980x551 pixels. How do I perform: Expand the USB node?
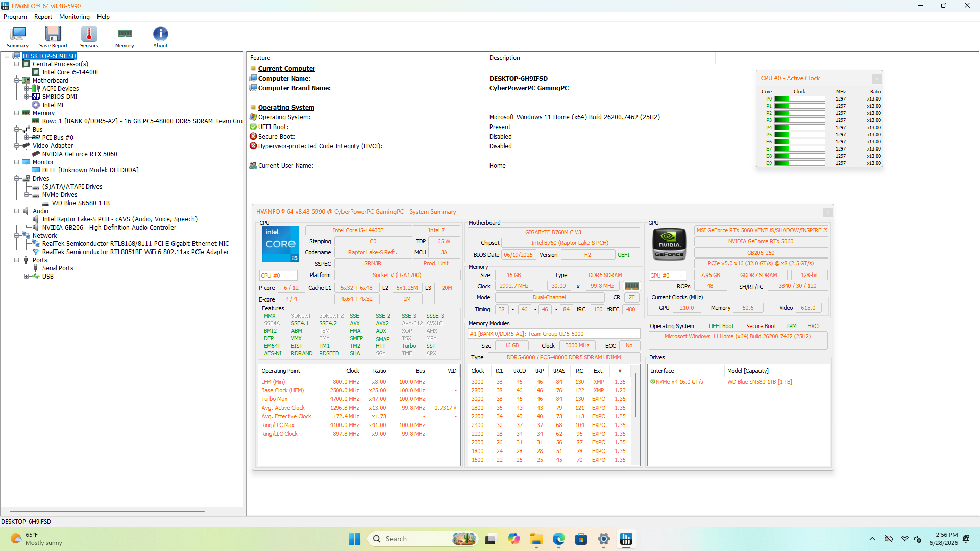(27, 277)
